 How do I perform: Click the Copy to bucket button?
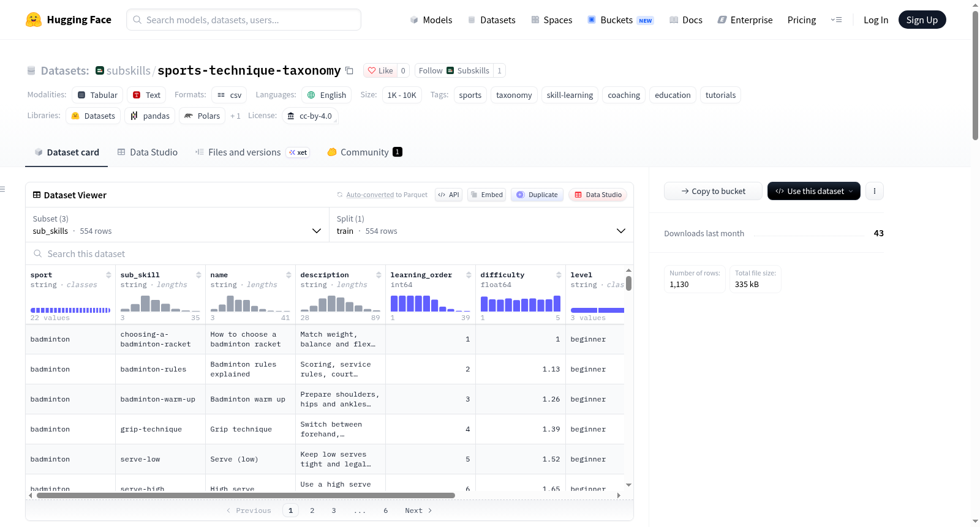[x=713, y=191]
